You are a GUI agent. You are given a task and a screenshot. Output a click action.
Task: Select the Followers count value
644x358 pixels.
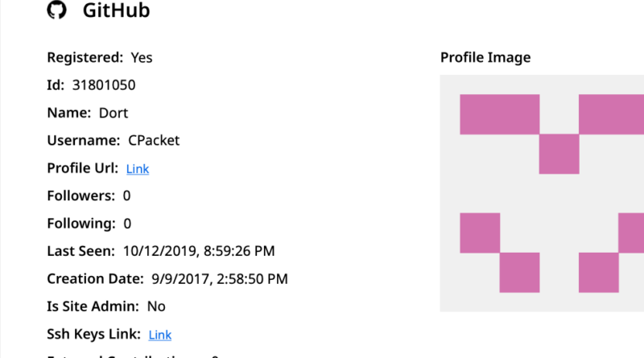[127, 196]
